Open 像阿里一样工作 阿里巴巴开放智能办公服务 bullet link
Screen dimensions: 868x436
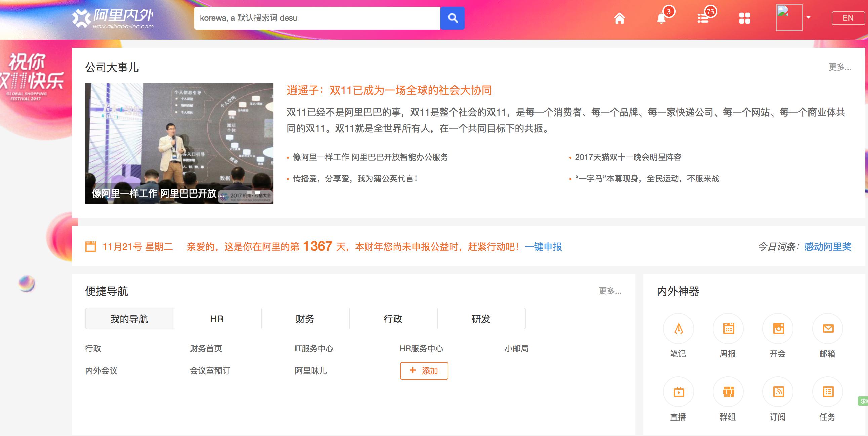tap(370, 157)
